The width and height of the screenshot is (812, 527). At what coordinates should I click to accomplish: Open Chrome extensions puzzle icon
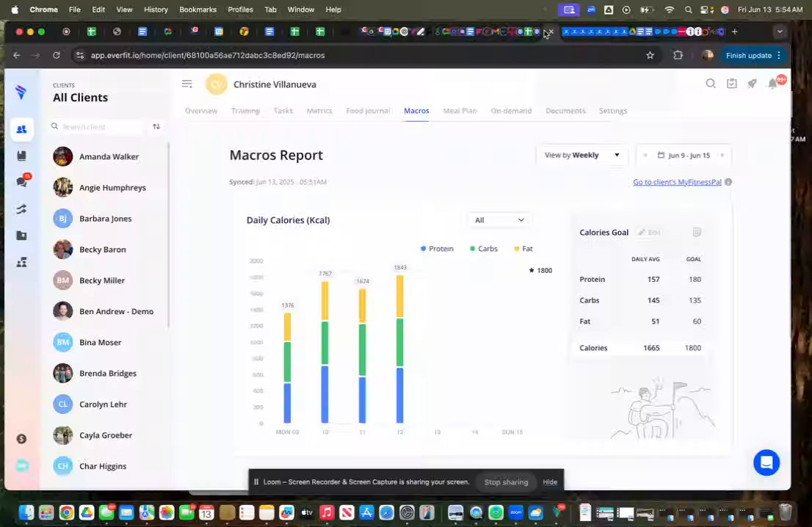[x=678, y=55]
